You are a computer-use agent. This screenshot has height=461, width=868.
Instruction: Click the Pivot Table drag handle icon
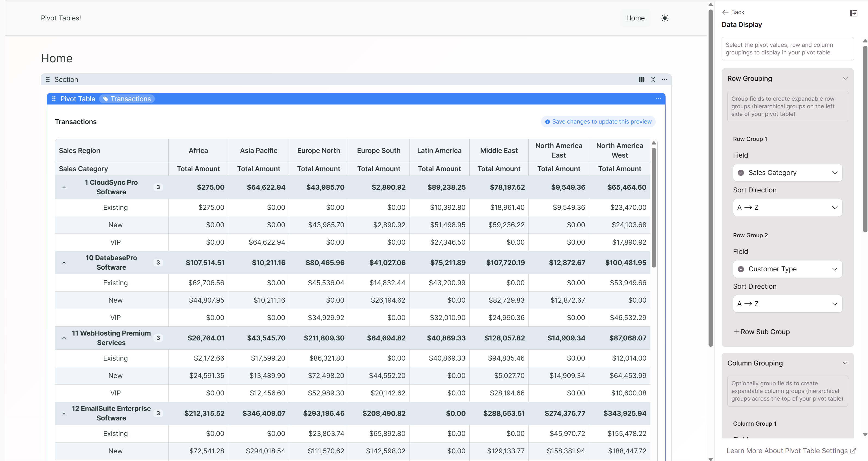point(54,99)
